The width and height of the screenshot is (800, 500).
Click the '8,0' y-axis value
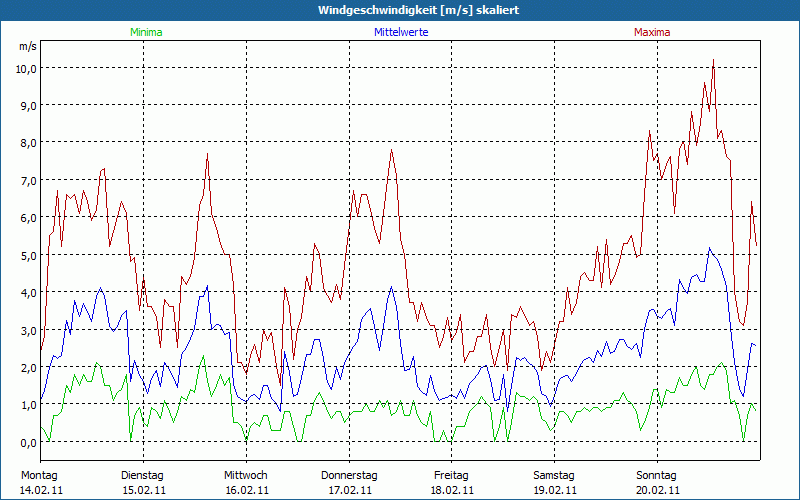pyautogui.click(x=29, y=143)
